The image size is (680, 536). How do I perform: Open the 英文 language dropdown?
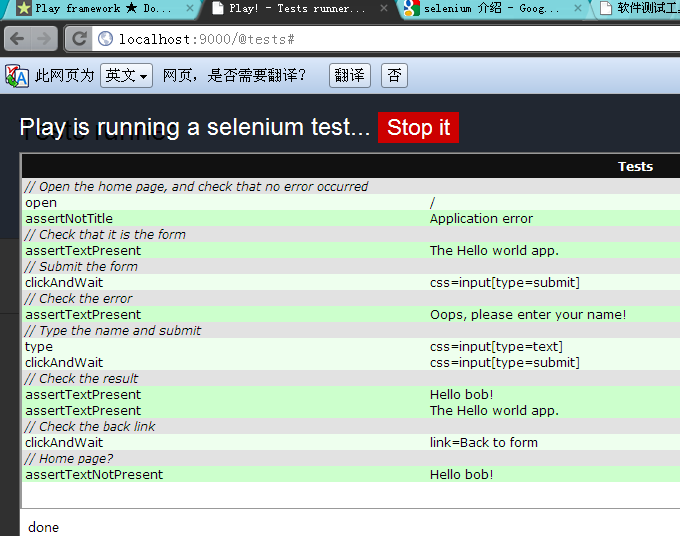[x=126, y=75]
